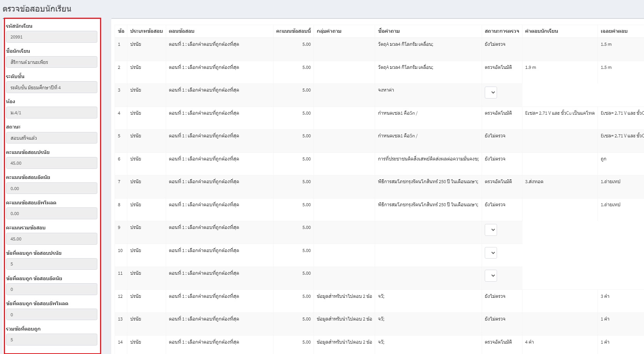Screen dimensions: 644x354
Task: Click answer key '3 ค่า' in row 12
Action: pos(605,296)
